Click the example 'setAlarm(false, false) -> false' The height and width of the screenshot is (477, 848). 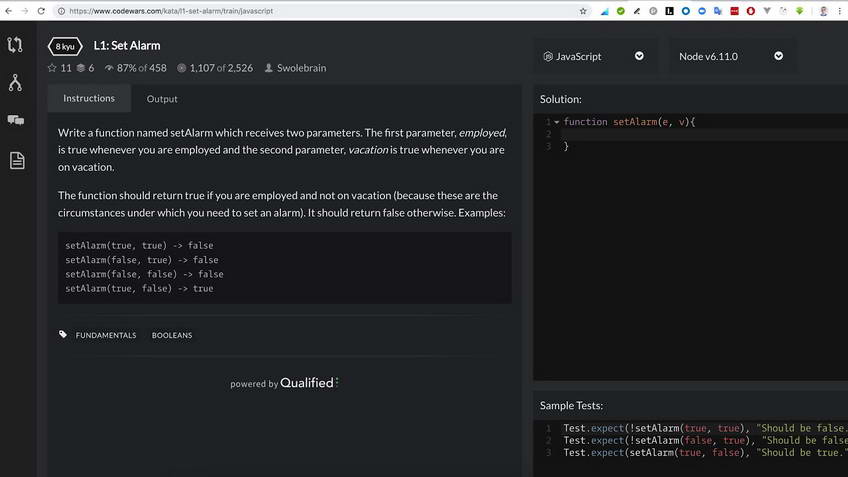click(144, 274)
